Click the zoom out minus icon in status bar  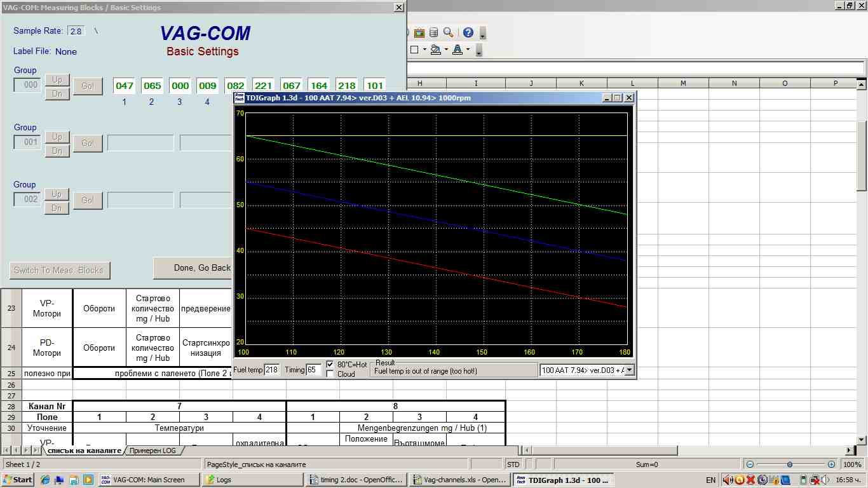tap(750, 464)
